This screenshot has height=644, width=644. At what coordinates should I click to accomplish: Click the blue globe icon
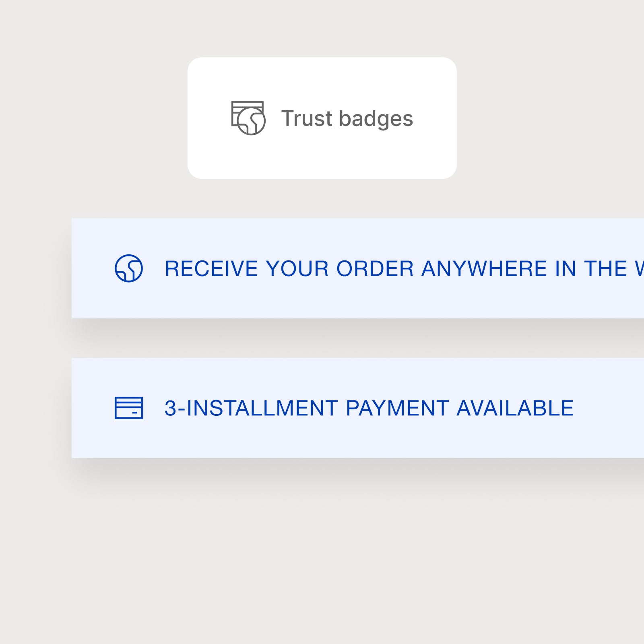click(x=129, y=268)
